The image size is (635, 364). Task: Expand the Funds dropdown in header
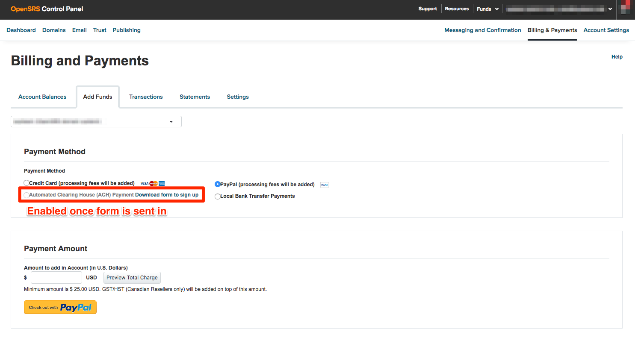click(x=487, y=9)
